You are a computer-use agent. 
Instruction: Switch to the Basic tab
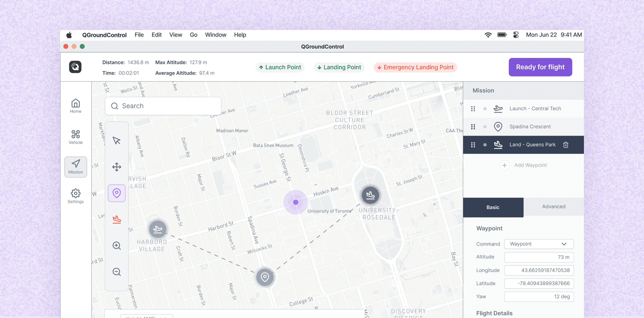point(493,207)
